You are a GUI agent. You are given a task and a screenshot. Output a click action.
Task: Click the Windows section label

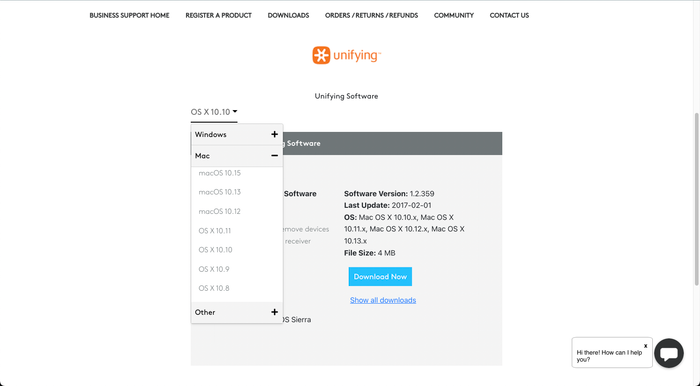[211, 134]
